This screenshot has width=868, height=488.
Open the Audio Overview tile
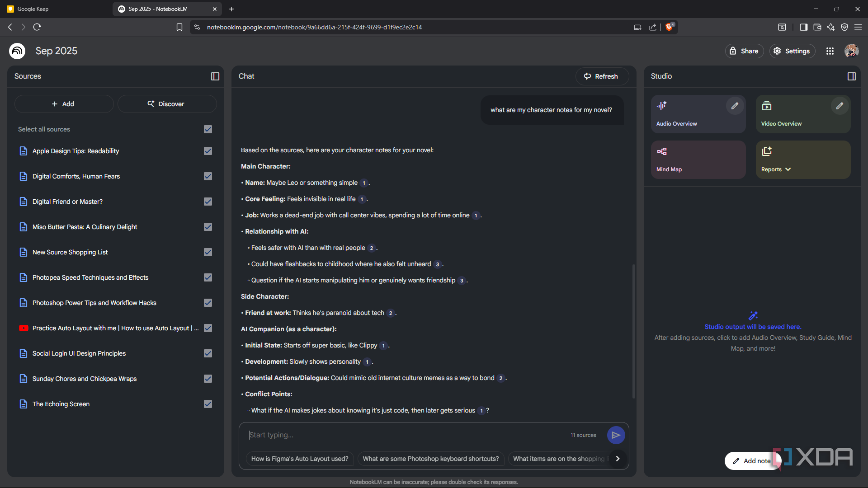tap(698, 114)
